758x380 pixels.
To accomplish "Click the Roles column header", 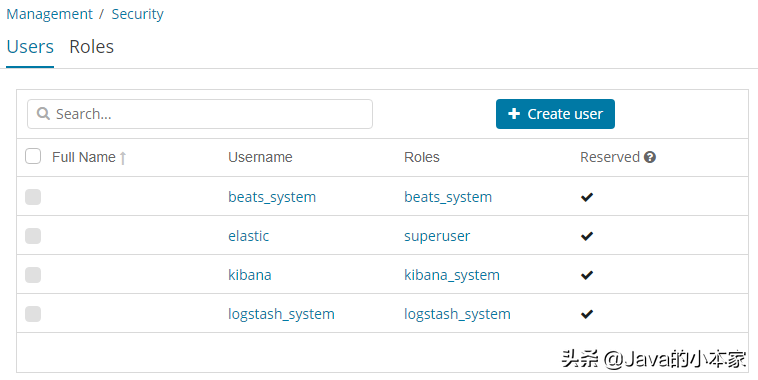I will click(x=422, y=157).
